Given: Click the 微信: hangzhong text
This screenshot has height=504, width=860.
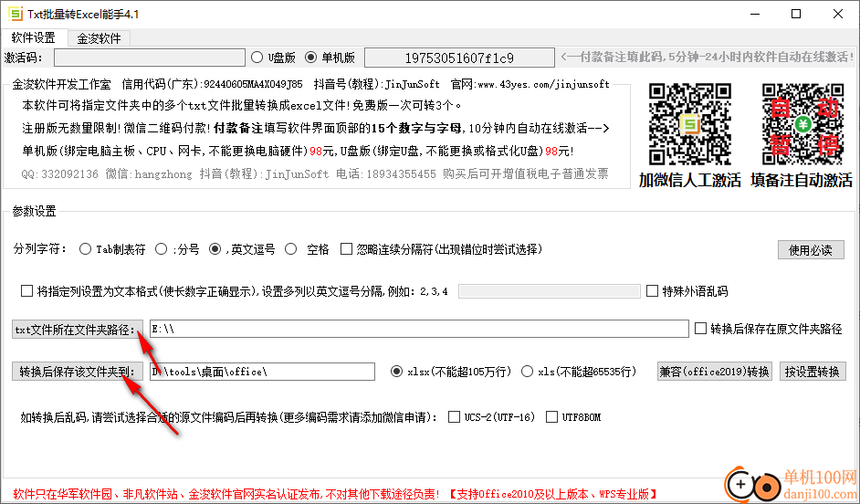Looking at the screenshot, I should click(x=149, y=173).
